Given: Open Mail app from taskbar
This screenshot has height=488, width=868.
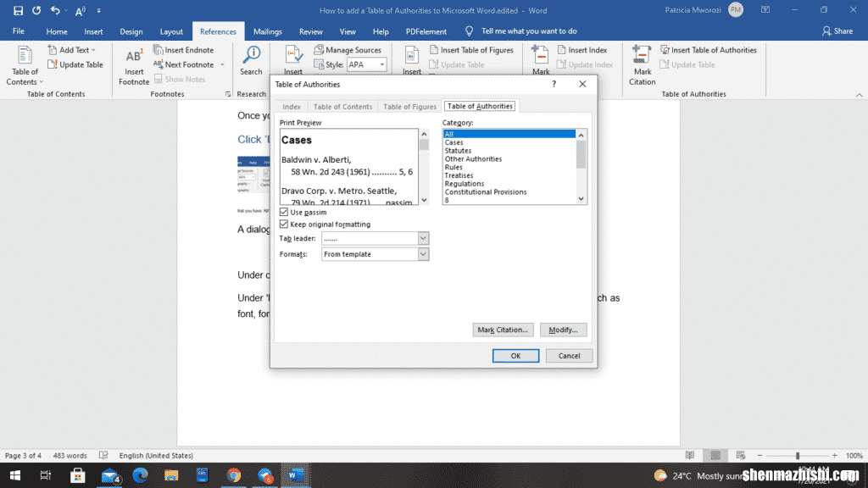Looking at the screenshot, I should [109, 475].
